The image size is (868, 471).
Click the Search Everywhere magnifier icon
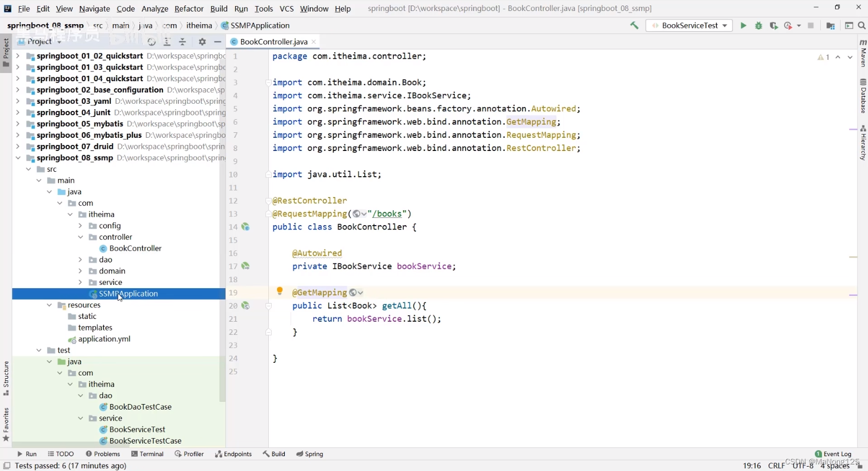pos(861,25)
